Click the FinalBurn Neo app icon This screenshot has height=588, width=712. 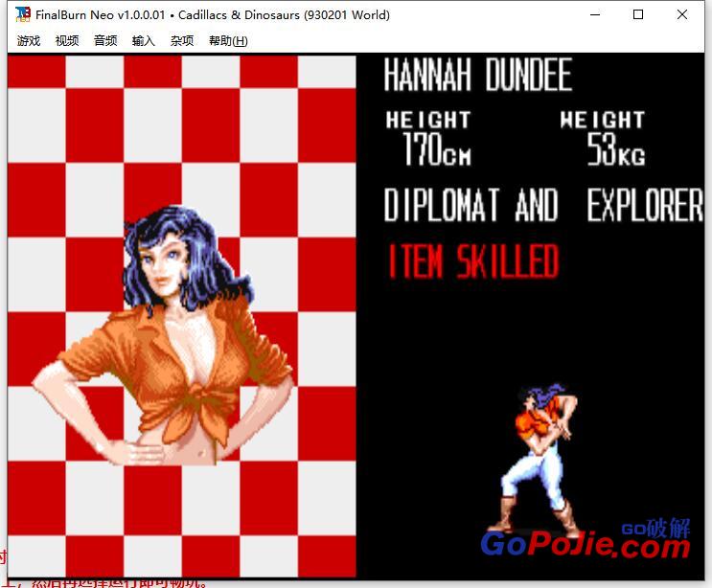pos(23,14)
